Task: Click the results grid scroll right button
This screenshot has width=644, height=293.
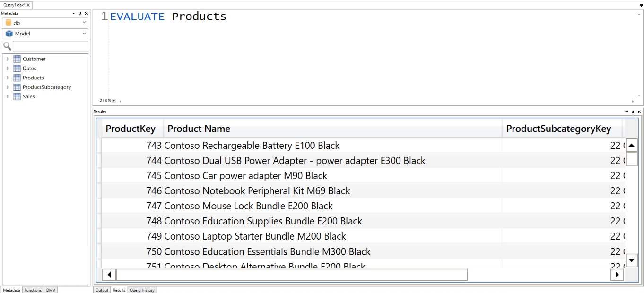Action: point(617,275)
